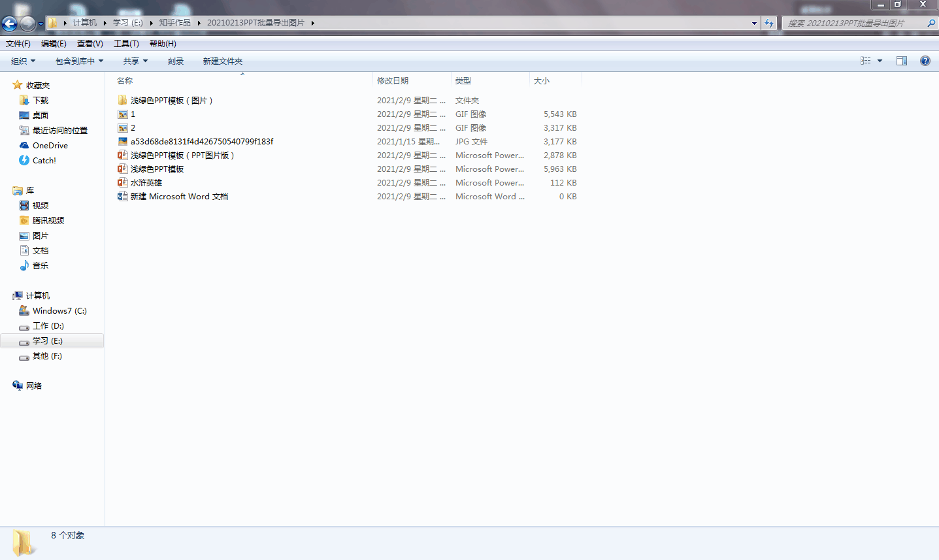
Task: Open the view options dropdown arrow
Action: pos(880,61)
